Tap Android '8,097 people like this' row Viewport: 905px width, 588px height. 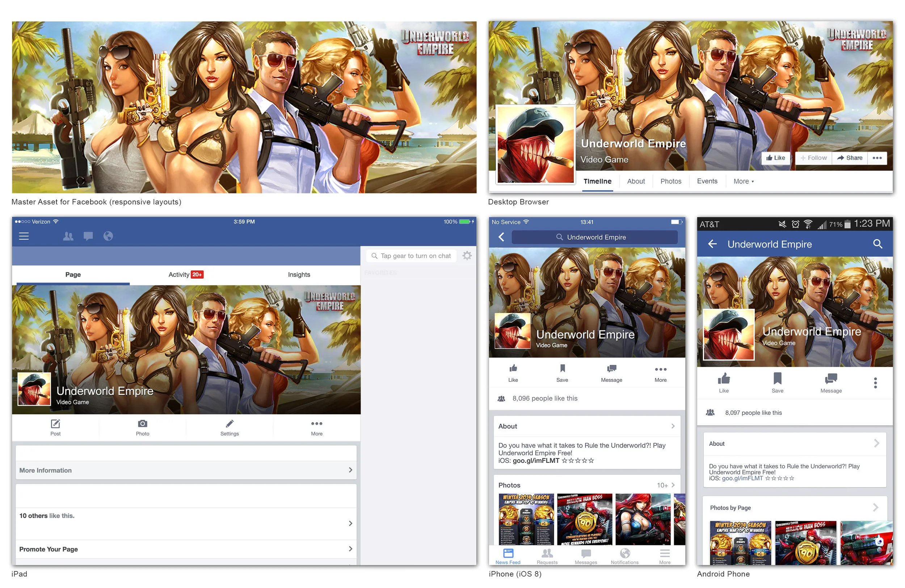[795, 413]
